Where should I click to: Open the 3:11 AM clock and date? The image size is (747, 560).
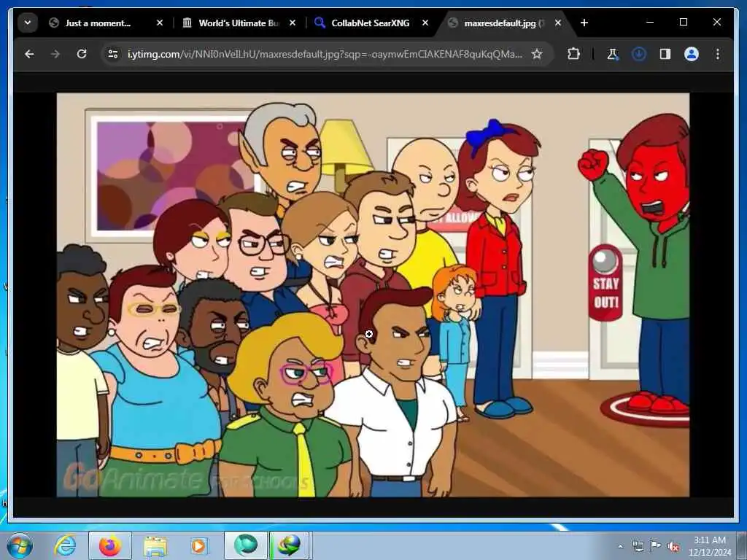[x=710, y=546]
